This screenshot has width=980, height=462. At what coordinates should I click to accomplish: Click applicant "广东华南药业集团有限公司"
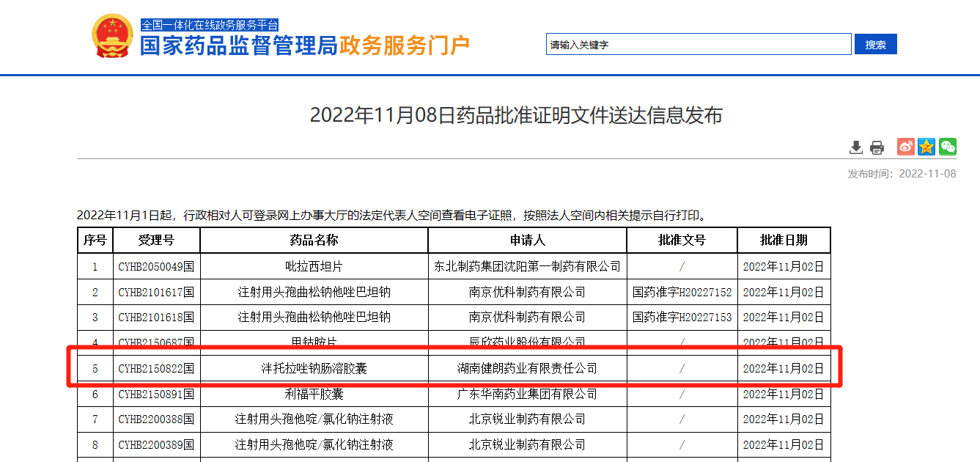[527, 395]
